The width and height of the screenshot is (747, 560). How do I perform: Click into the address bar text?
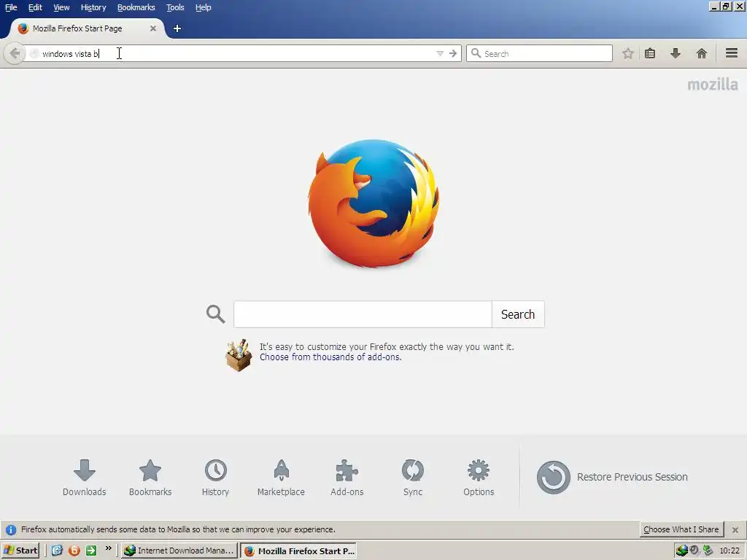click(x=71, y=54)
